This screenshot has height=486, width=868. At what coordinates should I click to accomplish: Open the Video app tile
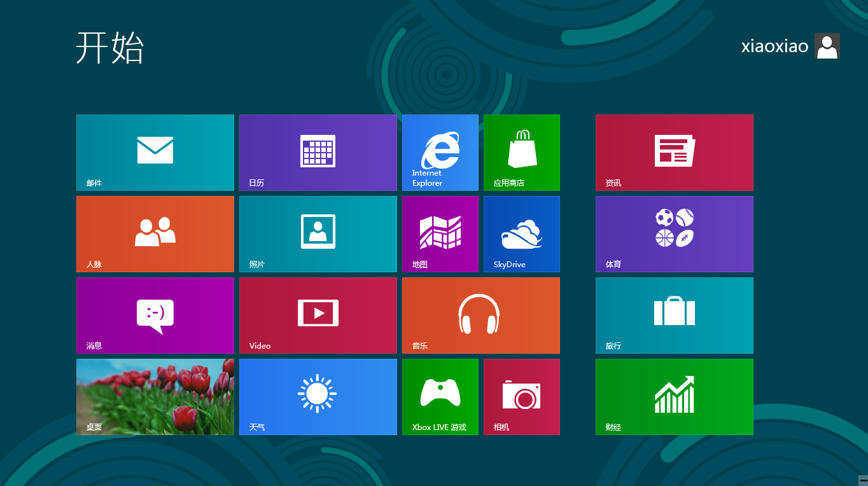click(x=318, y=316)
